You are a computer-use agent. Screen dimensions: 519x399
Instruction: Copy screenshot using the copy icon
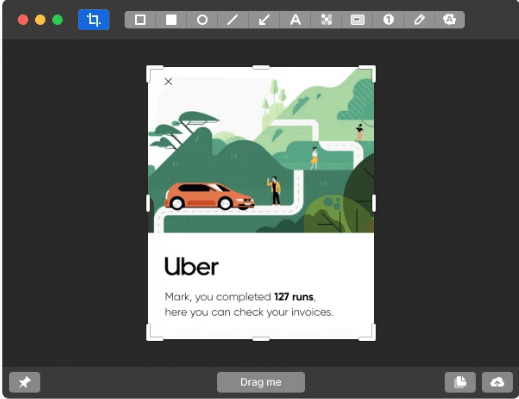click(x=460, y=382)
